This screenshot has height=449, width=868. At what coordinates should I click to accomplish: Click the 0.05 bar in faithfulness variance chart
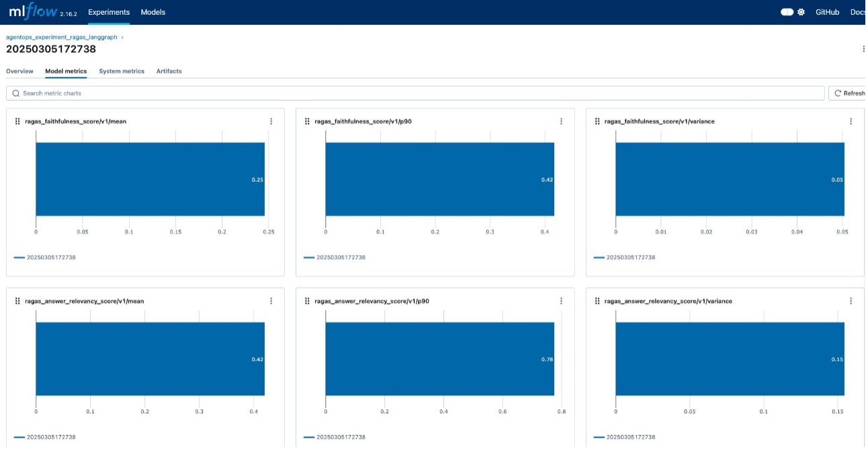tap(730, 179)
